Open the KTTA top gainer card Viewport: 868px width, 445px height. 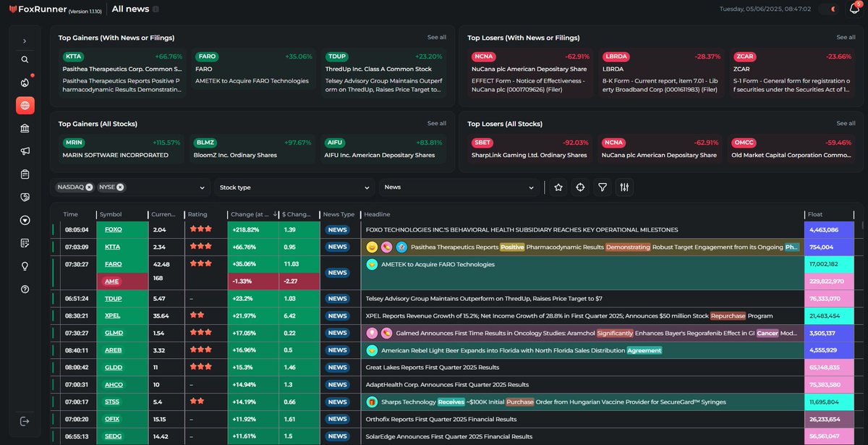point(122,72)
